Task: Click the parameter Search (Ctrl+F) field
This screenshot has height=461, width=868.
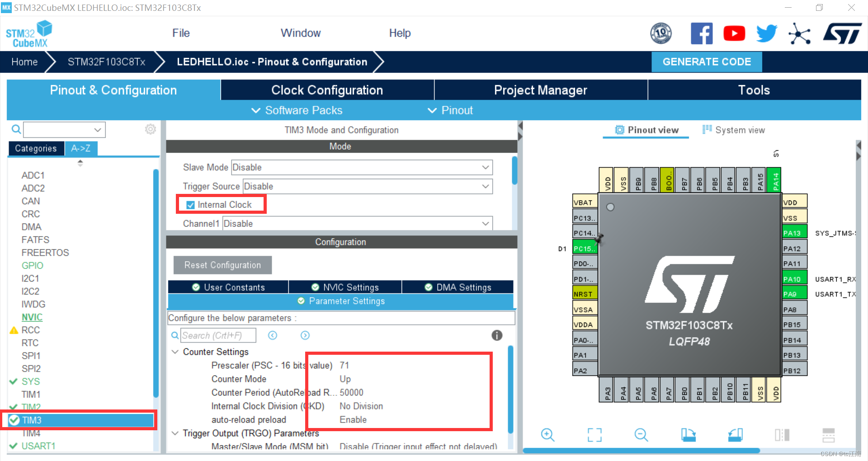Action: coord(218,335)
